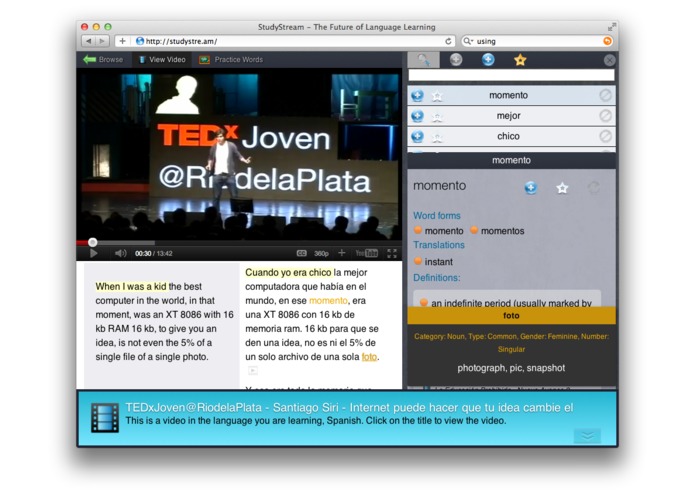Star the 'chico' word row

click(437, 137)
